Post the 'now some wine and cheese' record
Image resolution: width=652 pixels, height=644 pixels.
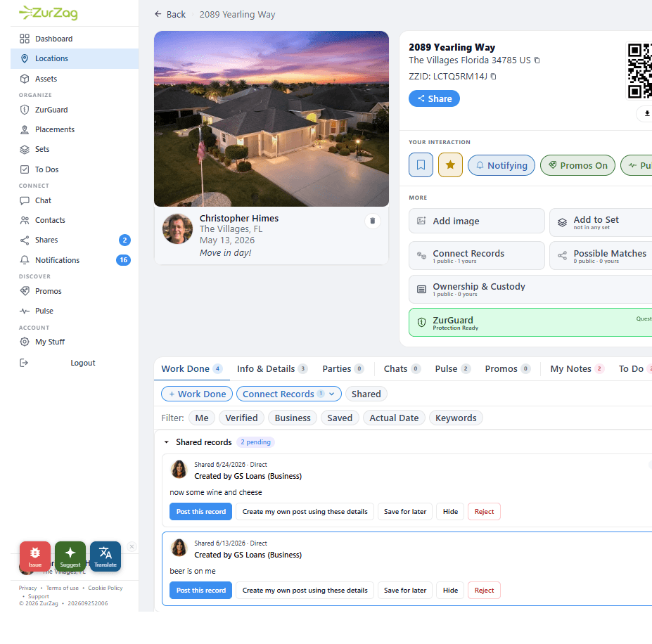[x=201, y=511]
